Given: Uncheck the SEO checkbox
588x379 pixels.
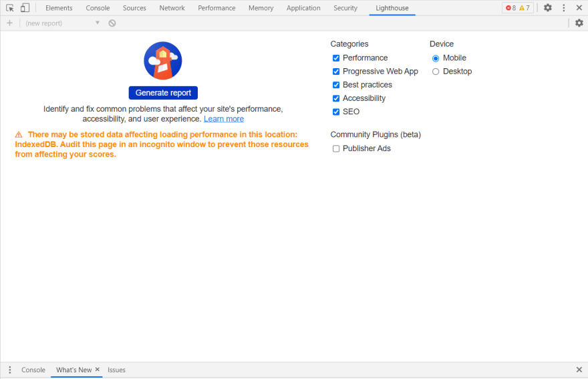Looking at the screenshot, I should [x=336, y=112].
